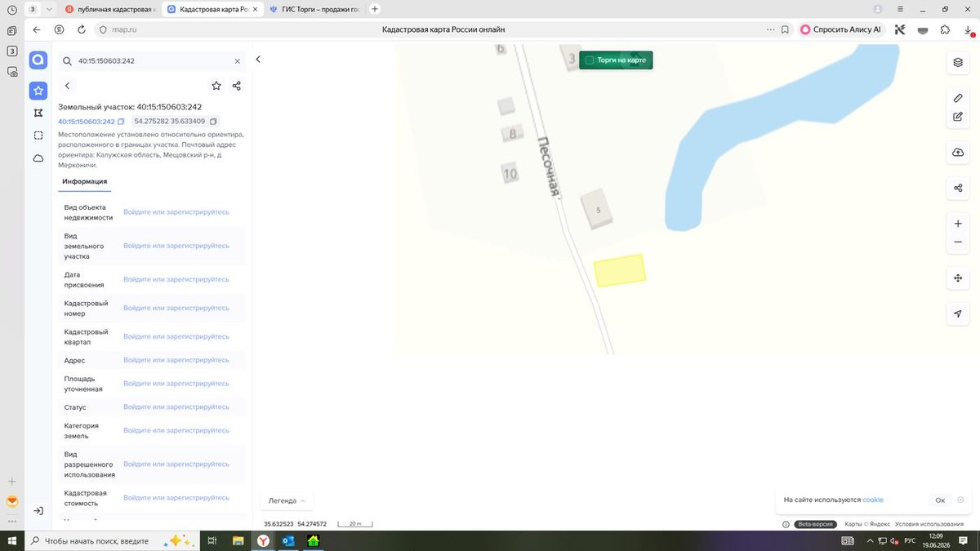The width and height of the screenshot is (980, 551).
Task: Zoom out the map
Action: (958, 242)
